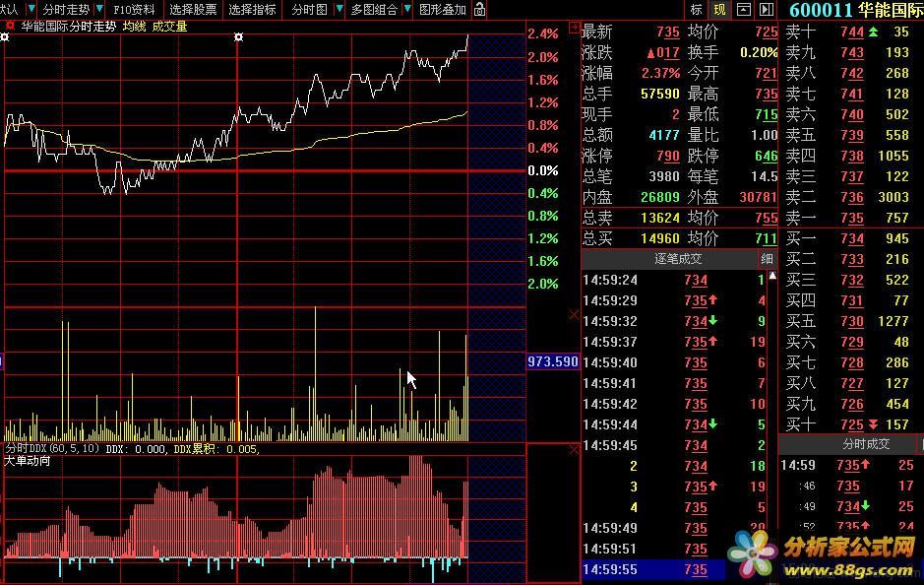The width and height of the screenshot is (924, 585).
Task: Select sell price 736 in row 卖二
Action: click(x=852, y=197)
